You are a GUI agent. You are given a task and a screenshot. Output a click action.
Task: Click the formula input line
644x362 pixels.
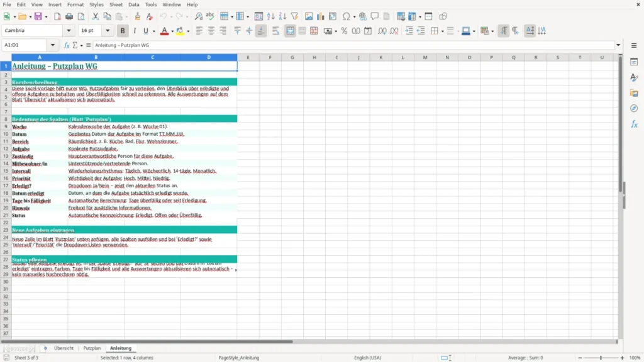point(353,45)
